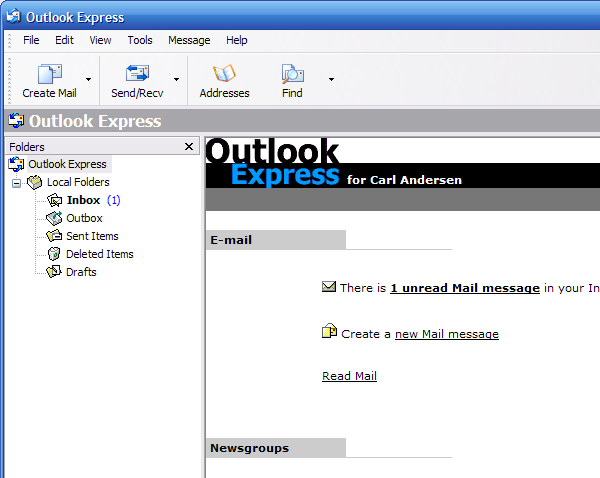Select Outlook Express label in folder tree
600x478 pixels.
coord(67,164)
